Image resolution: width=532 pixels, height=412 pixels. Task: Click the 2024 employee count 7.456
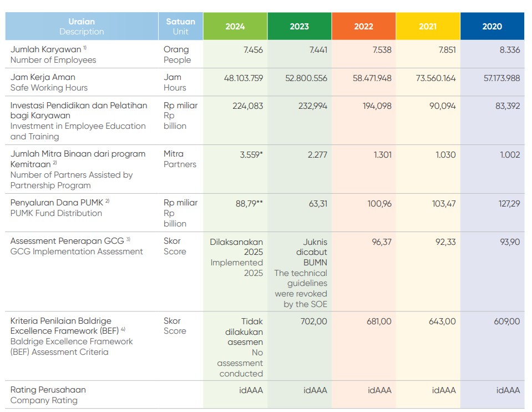click(x=253, y=50)
